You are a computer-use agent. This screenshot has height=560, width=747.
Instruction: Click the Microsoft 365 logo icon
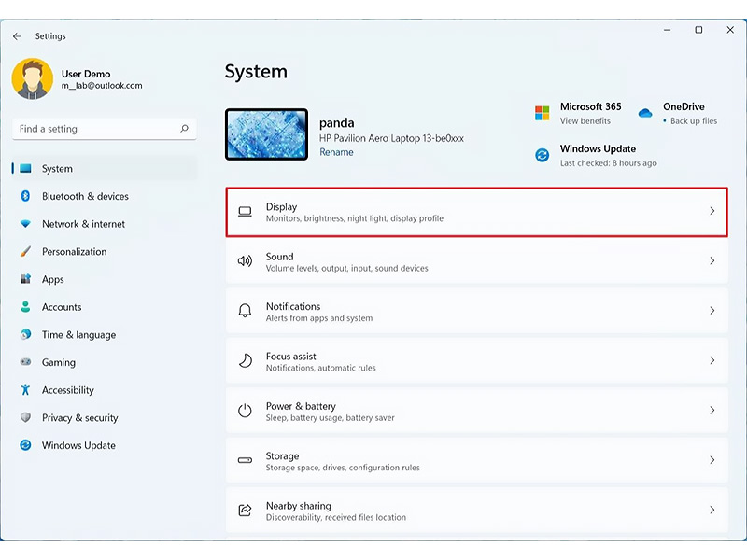[x=543, y=113]
